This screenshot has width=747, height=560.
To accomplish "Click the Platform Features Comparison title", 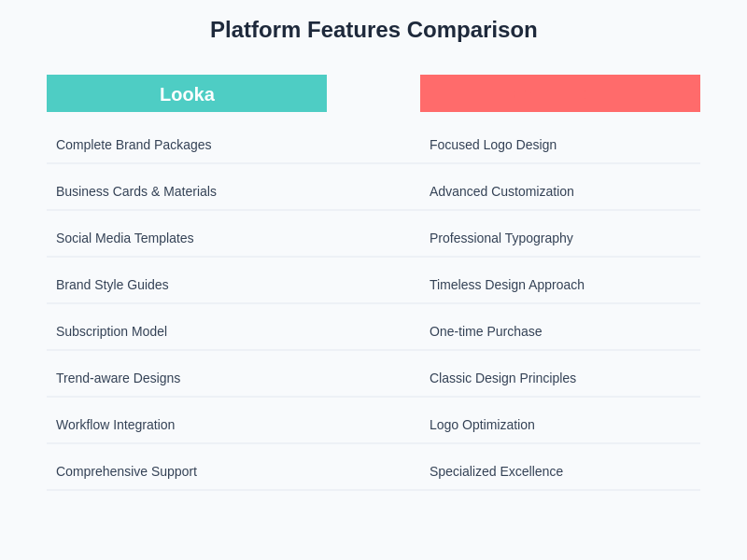I will pyautogui.click(x=373, y=30).
